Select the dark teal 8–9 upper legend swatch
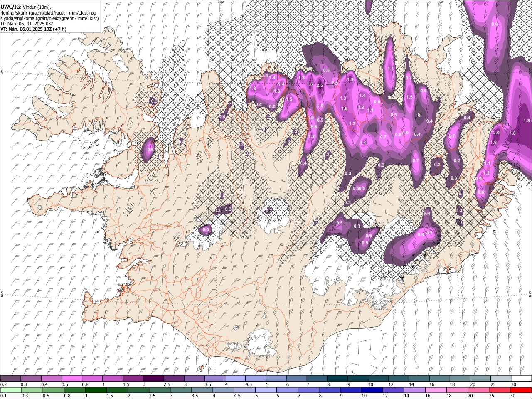The height and width of the screenshot is (399, 532). [337, 379]
